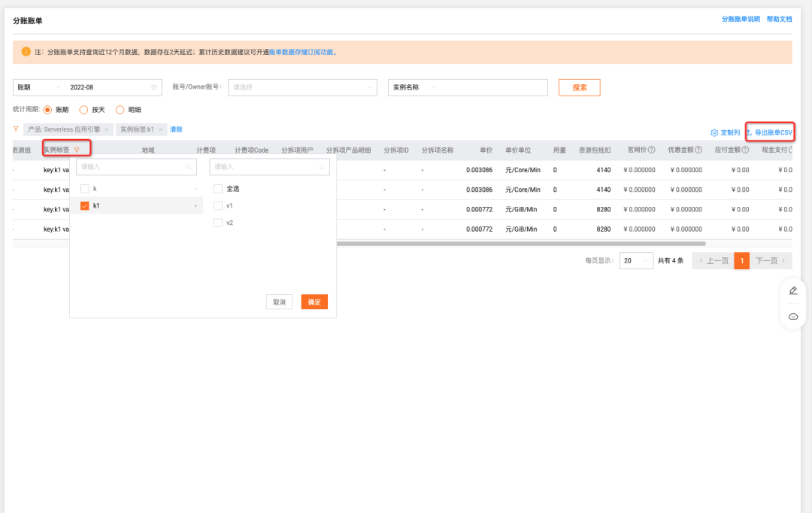Open 帮助文档 link
812x513 pixels.
click(779, 19)
